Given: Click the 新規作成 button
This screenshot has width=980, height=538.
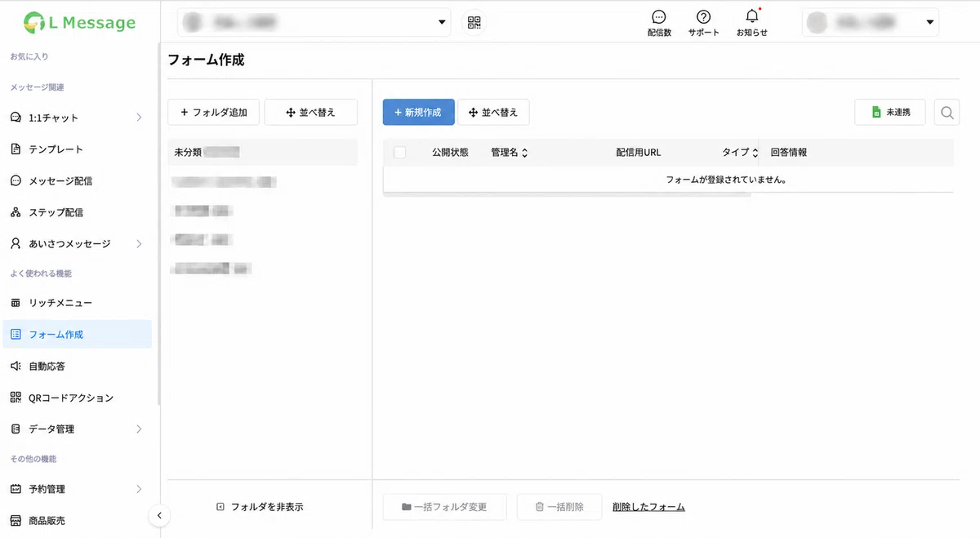Looking at the screenshot, I should (x=418, y=113).
